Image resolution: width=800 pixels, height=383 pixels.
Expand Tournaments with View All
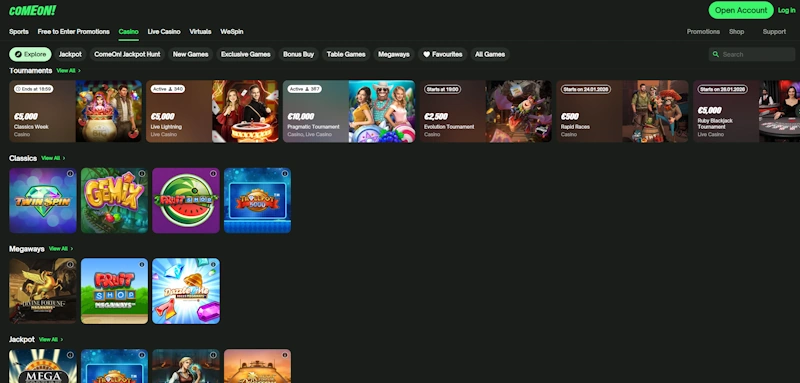(x=68, y=70)
